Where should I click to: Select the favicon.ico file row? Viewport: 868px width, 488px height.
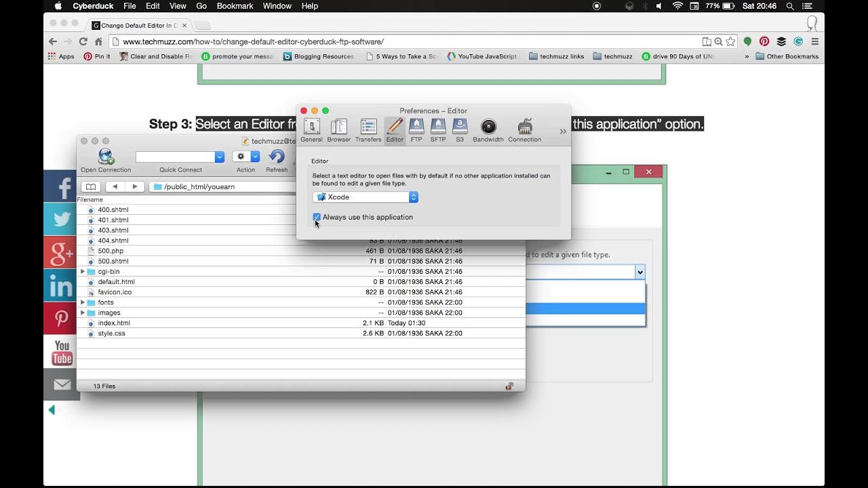point(301,292)
